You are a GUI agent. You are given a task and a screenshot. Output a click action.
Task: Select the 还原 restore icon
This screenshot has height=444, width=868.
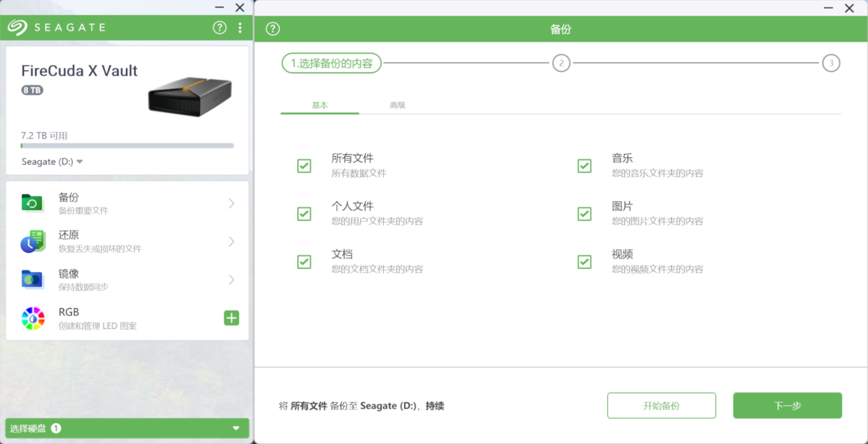pyautogui.click(x=32, y=241)
